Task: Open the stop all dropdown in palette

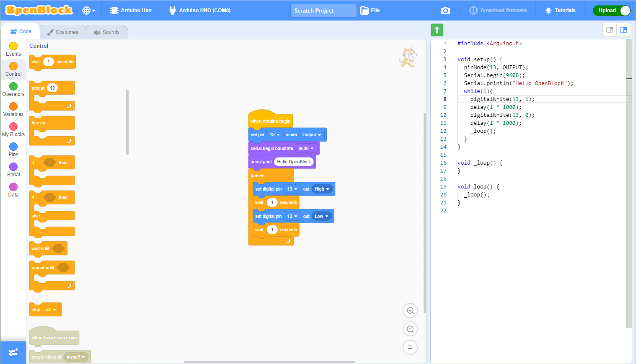Action: click(51, 310)
